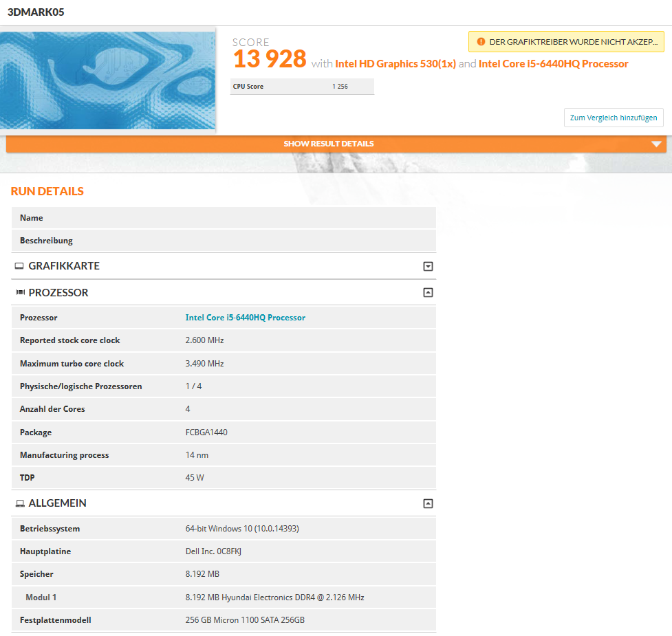This screenshot has height=636, width=672.
Task: Expand the GRAFIKKARTE section toggle
Action: pyautogui.click(x=428, y=266)
